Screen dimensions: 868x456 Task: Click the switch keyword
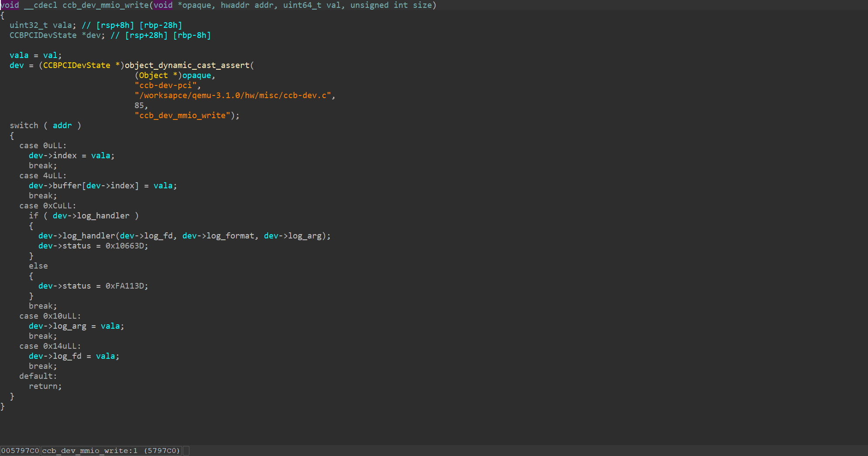tap(24, 126)
